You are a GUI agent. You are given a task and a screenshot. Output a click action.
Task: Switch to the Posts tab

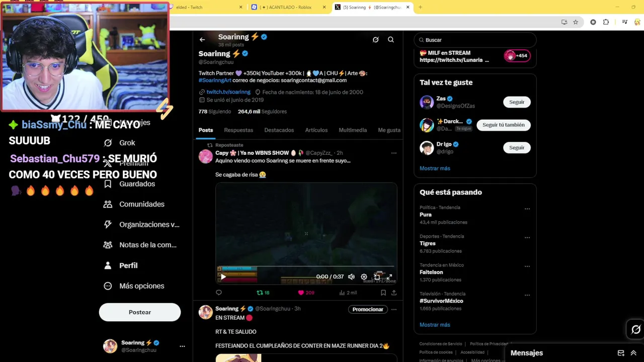coord(206,130)
